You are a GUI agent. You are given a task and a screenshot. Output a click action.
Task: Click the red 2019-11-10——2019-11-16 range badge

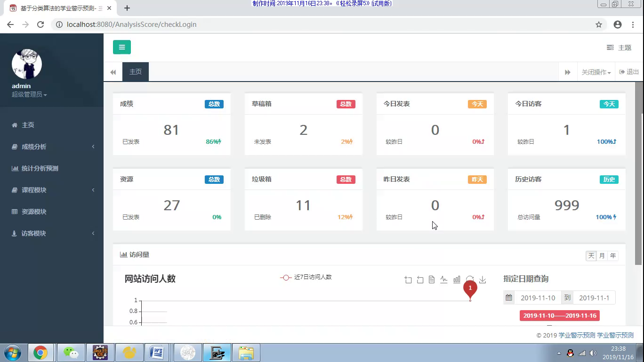pyautogui.click(x=560, y=316)
